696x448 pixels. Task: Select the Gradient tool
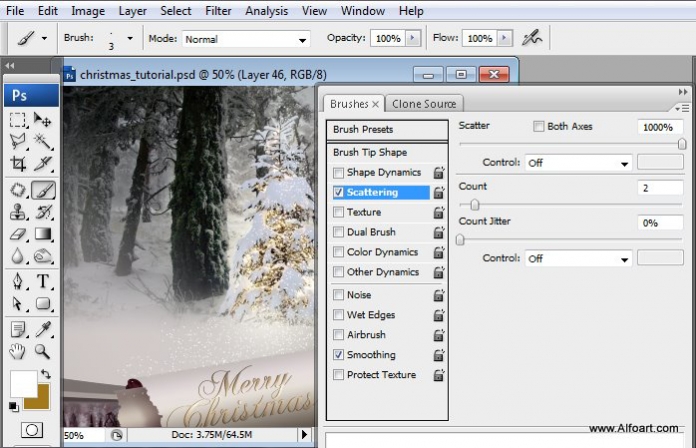[43, 234]
